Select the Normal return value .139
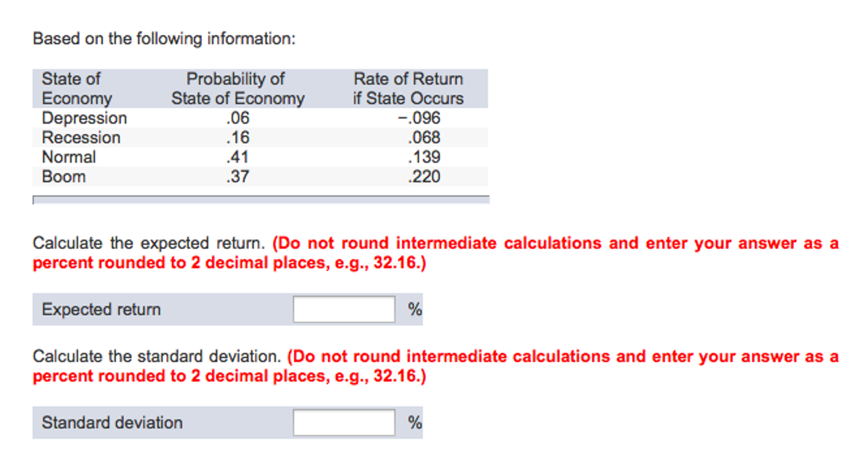The height and width of the screenshot is (461, 868). coord(424,157)
